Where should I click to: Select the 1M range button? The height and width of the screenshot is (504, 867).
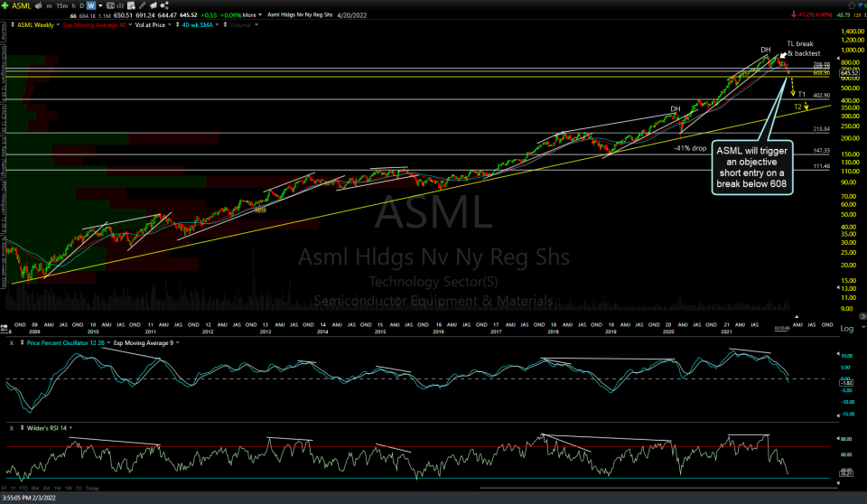tap(58, 488)
